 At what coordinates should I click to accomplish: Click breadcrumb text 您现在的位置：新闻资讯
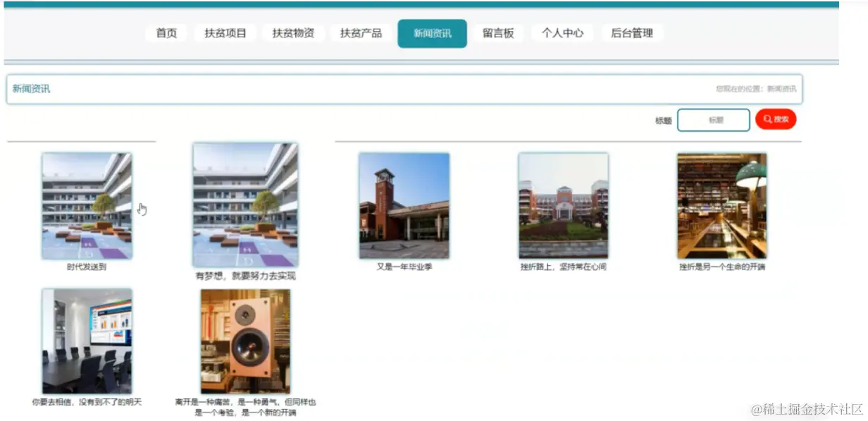point(756,89)
